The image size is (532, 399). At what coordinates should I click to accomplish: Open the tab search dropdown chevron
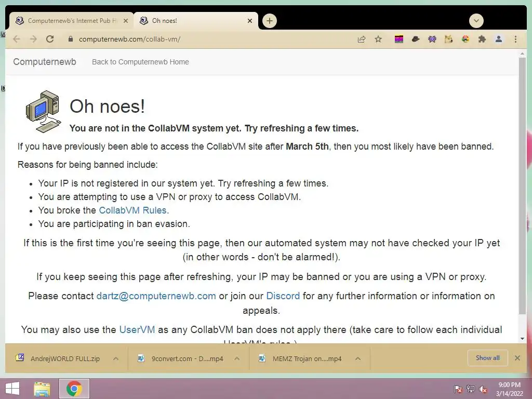click(476, 21)
